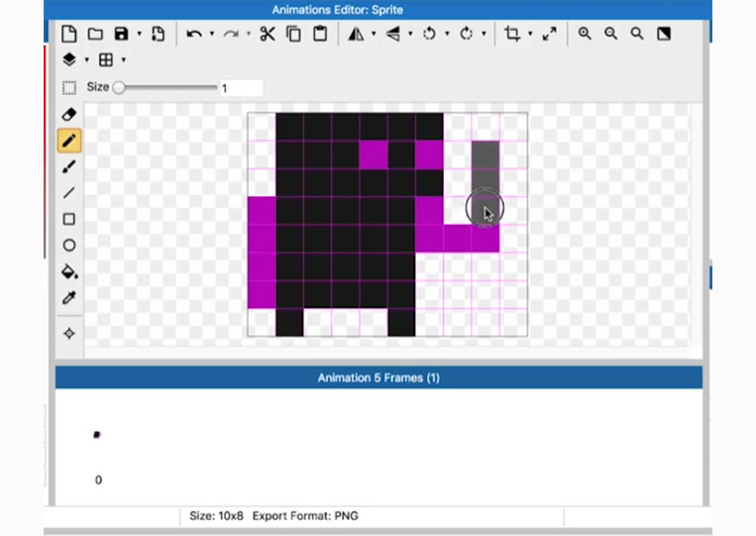
Task: Select the Pencil tool
Action: click(x=69, y=141)
